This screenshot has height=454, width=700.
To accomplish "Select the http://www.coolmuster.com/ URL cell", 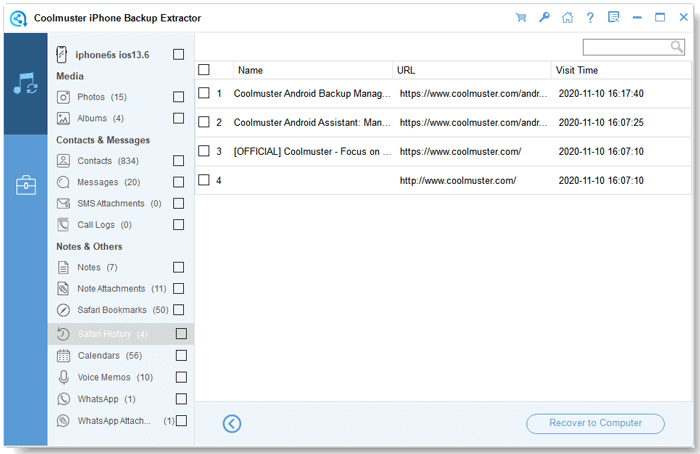I will (x=458, y=181).
